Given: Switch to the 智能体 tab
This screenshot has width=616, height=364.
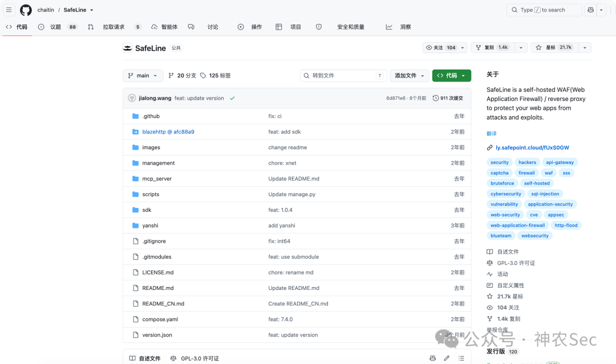Looking at the screenshot, I should [x=165, y=27].
